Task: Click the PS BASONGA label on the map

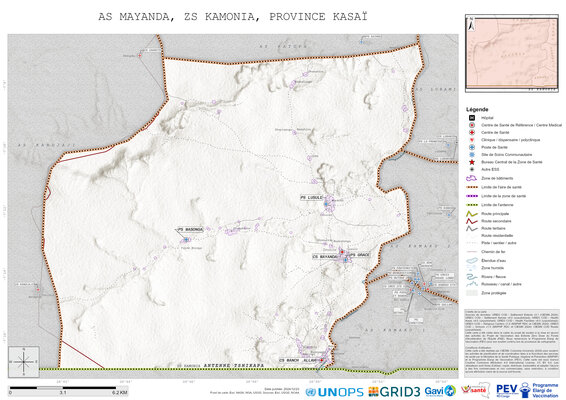Action: pos(190,230)
